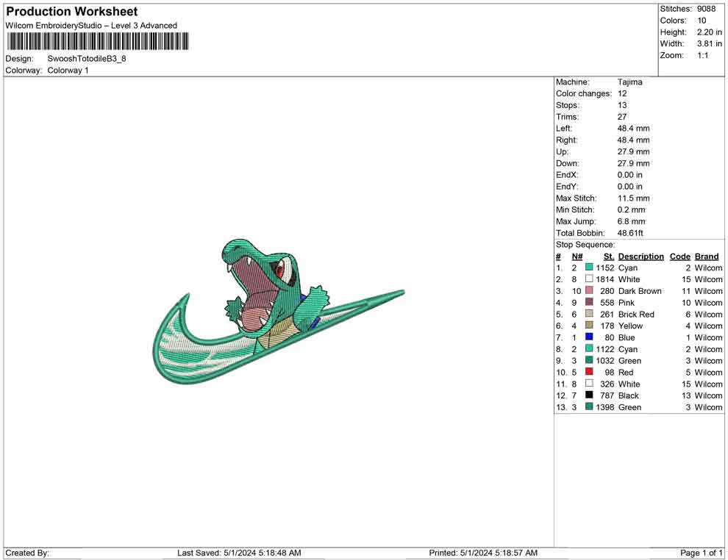Click the Brick Red swatch in stop 5
Viewport: 728px width, 560px height.
coord(589,314)
